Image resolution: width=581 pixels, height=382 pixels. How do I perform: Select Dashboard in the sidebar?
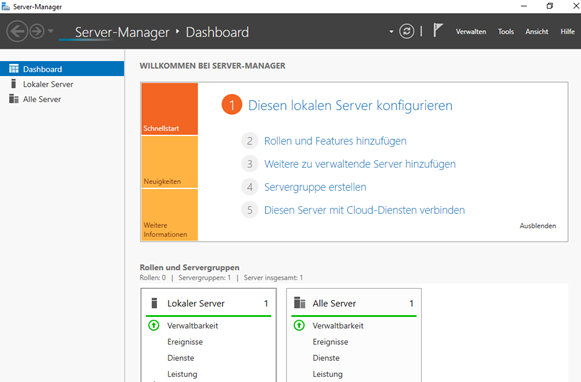click(62, 69)
